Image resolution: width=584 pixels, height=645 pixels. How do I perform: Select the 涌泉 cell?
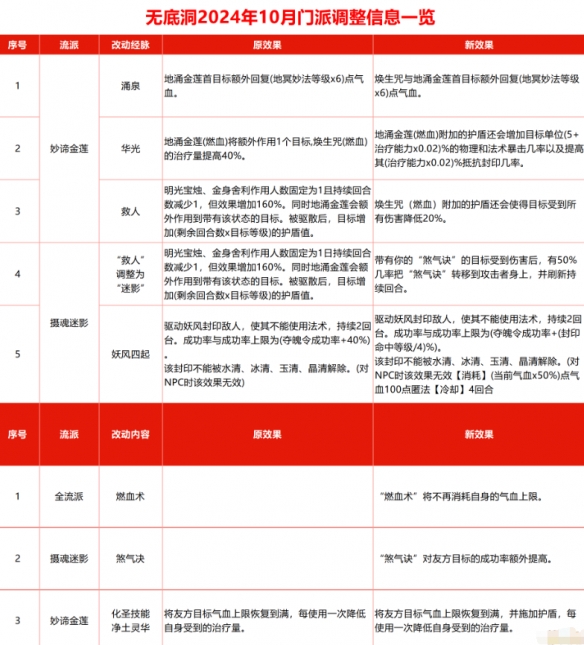pos(130,86)
